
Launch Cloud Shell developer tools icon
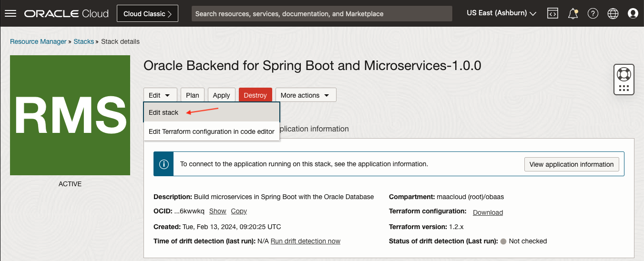(552, 13)
